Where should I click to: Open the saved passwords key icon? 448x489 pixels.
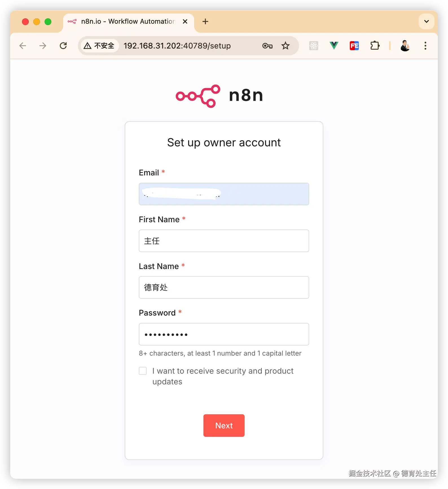click(267, 46)
